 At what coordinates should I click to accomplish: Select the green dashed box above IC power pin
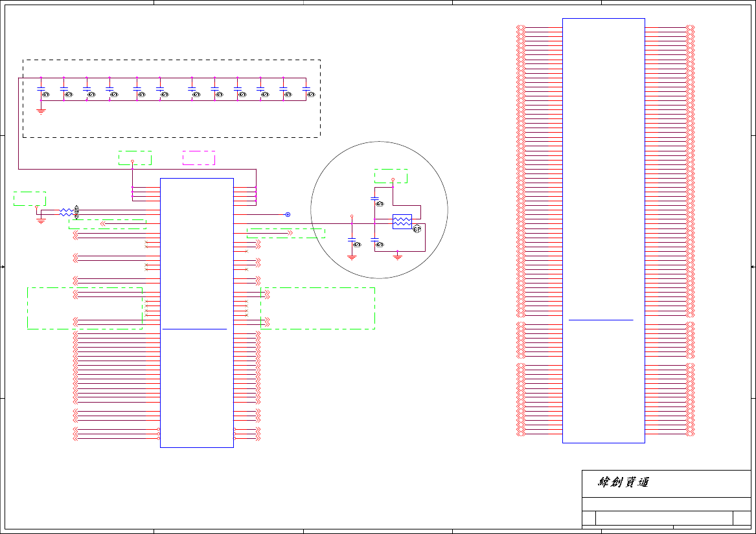point(135,158)
